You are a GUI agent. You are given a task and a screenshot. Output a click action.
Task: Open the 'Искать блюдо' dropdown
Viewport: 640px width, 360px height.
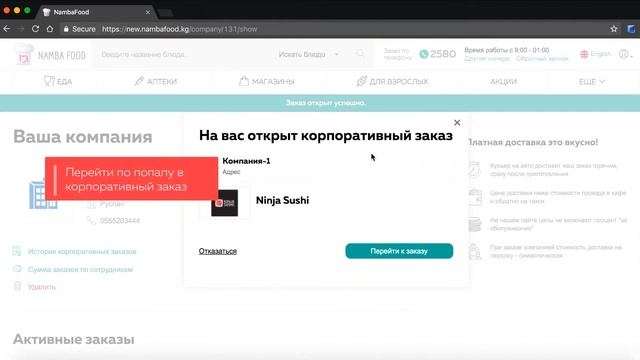tap(309, 54)
